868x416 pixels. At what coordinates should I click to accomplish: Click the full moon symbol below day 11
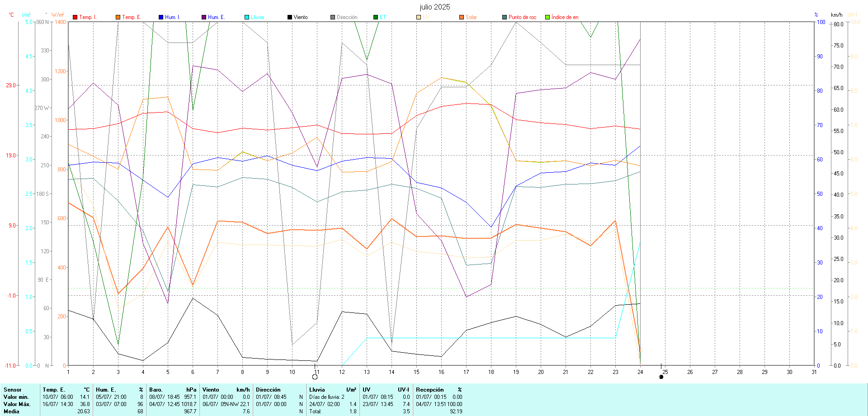[315, 377]
